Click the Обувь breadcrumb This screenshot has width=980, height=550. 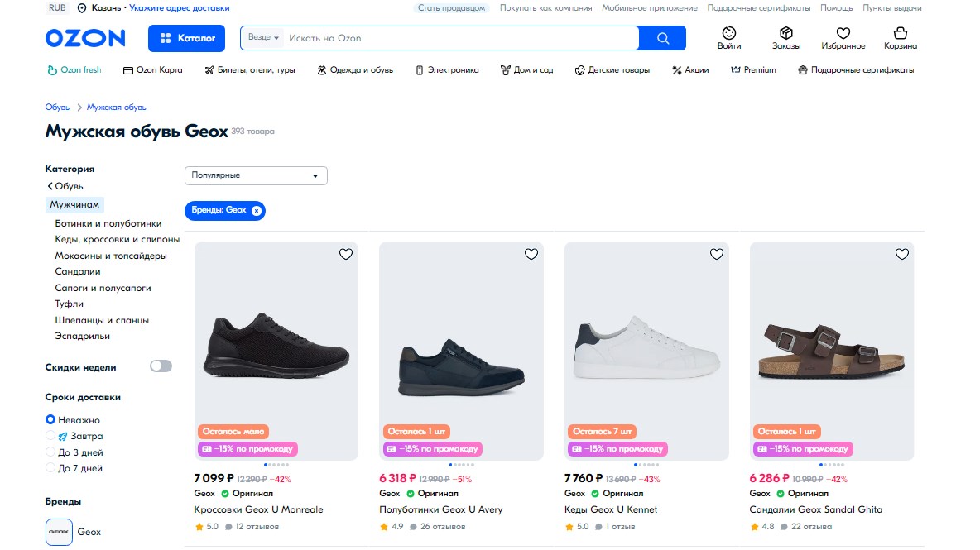point(57,108)
